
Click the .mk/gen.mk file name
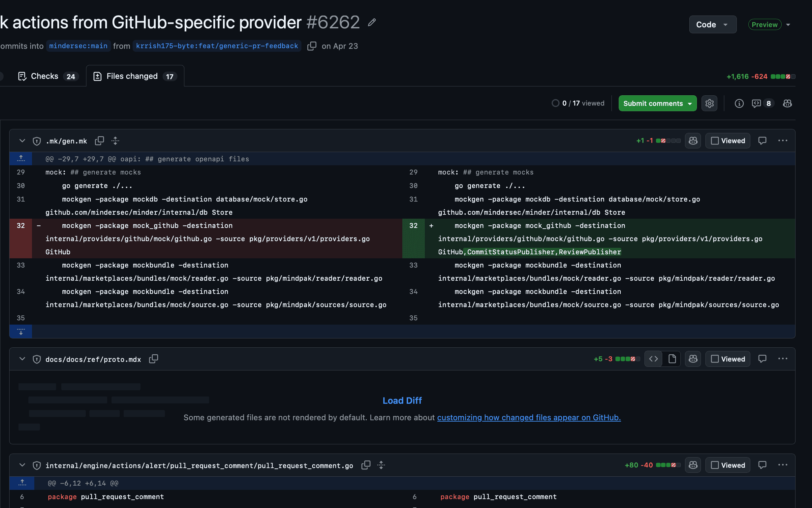coord(66,141)
